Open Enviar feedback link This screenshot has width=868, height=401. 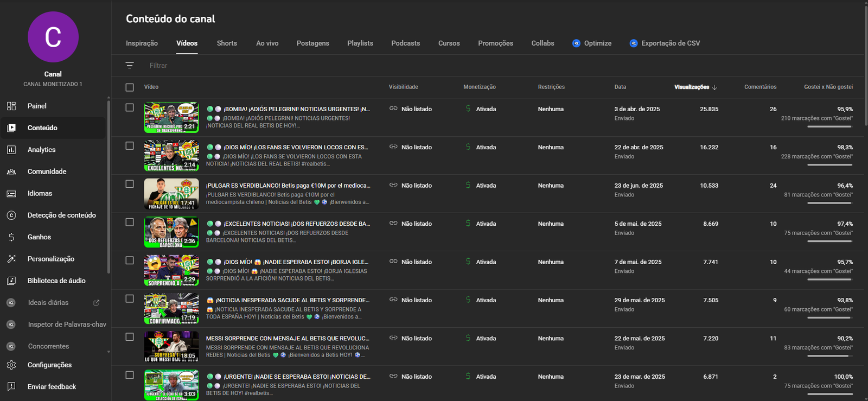(x=52, y=387)
